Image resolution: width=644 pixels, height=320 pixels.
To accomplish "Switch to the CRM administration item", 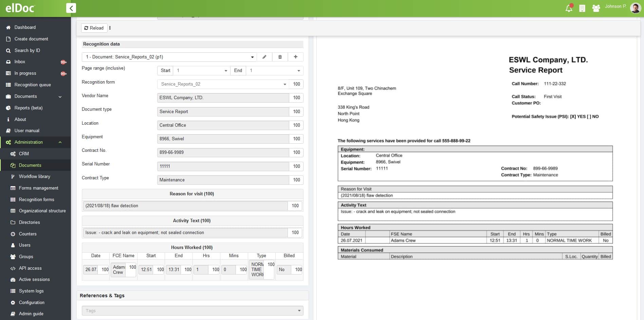I will coord(24,154).
